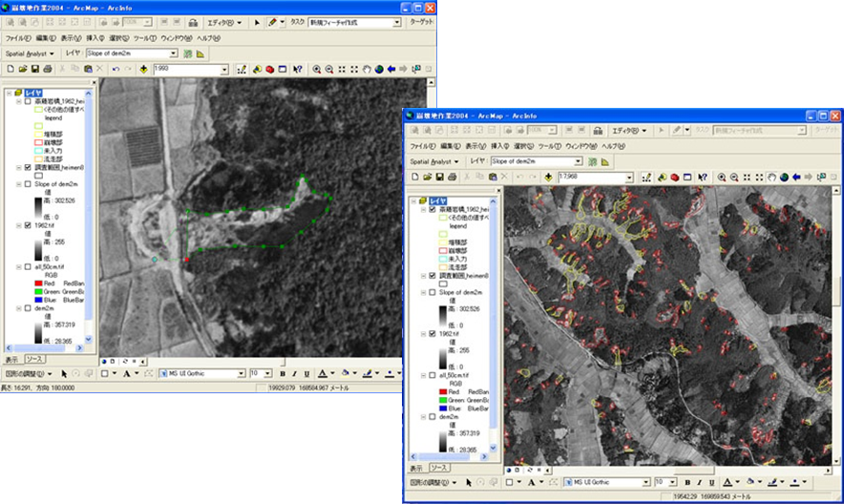
Task: Open ArcToolbox red icon in left window
Action: tap(269, 69)
